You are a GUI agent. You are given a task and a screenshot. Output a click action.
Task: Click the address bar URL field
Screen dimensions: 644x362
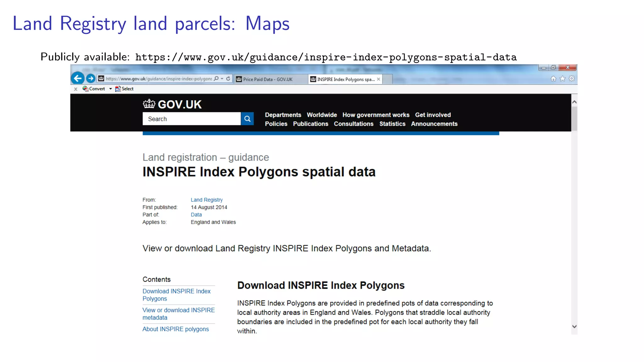[158, 79]
